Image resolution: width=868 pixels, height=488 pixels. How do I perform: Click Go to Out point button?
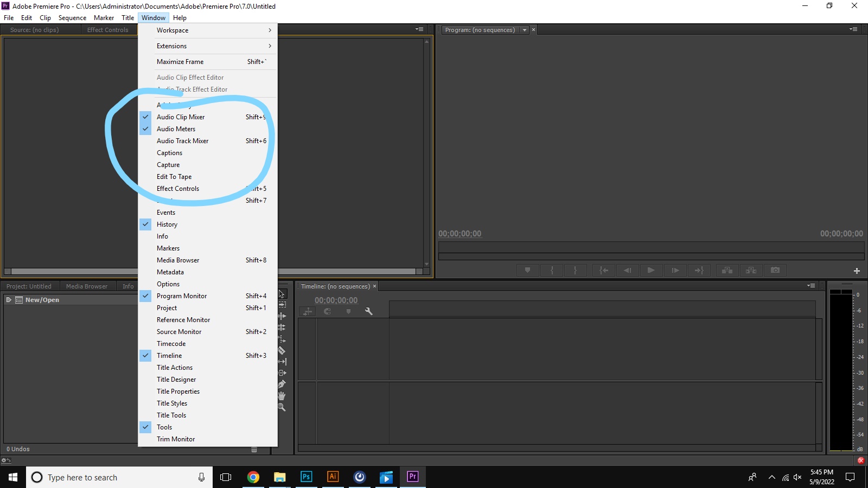699,270
